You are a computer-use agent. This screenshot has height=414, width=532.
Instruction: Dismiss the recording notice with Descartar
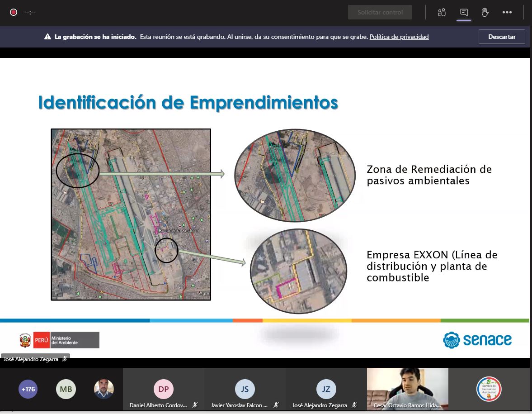pos(502,37)
